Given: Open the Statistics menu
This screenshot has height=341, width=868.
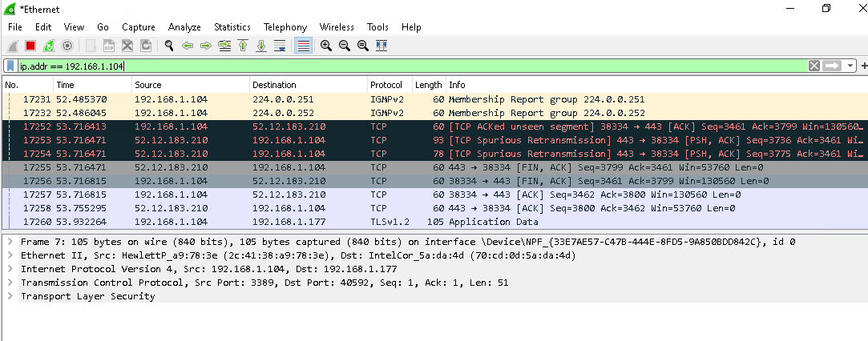Looking at the screenshot, I should pos(232,27).
